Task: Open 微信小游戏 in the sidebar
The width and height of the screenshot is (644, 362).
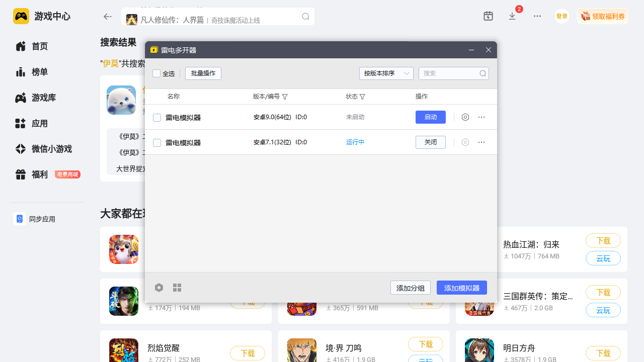Action: click(51, 149)
